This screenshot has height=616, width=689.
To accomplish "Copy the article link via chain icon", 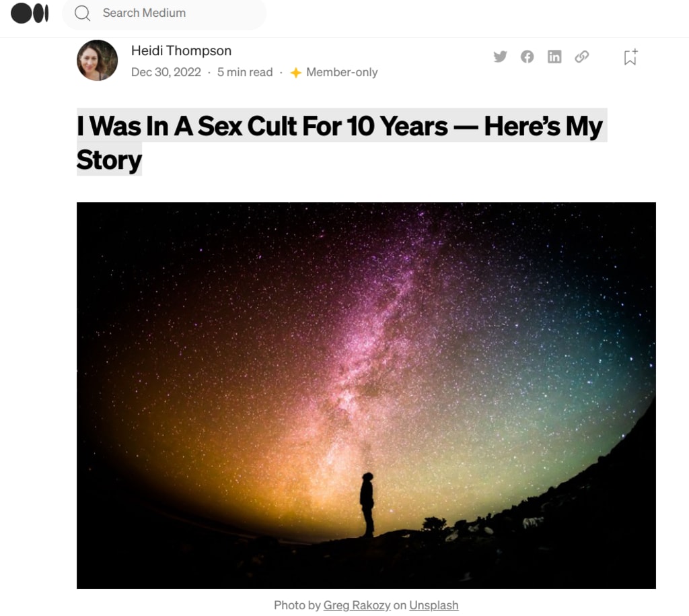I will (x=582, y=57).
